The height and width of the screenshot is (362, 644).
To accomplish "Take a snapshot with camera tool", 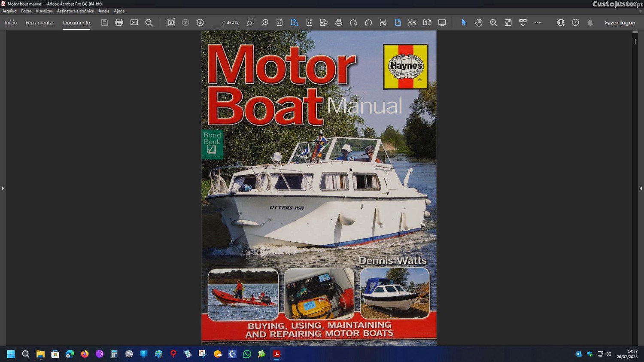I will click(x=170, y=22).
